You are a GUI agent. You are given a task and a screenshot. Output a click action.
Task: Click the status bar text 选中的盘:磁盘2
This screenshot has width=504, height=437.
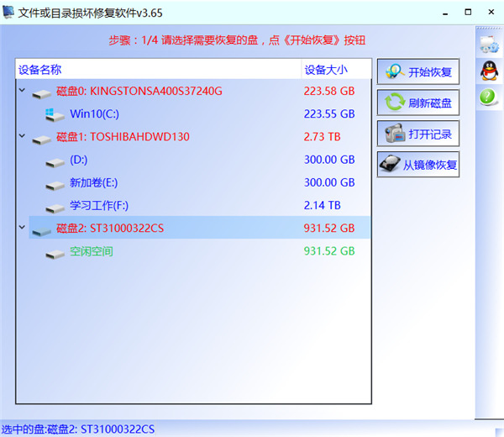(x=78, y=429)
